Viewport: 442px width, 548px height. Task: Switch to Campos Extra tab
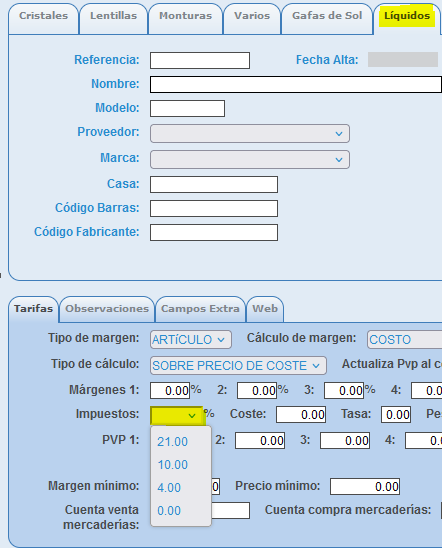(x=200, y=309)
